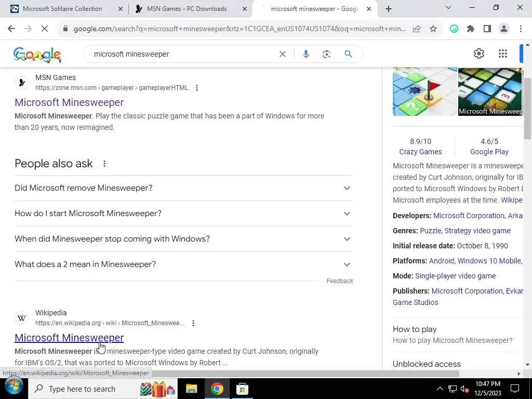
Task: Expand 'When did Minesweeper stop coming with Windows?'
Action: point(184,239)
